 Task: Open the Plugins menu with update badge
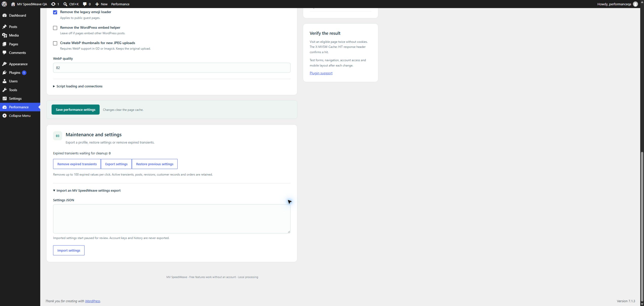pyautogui.click(x=20, y=73)
